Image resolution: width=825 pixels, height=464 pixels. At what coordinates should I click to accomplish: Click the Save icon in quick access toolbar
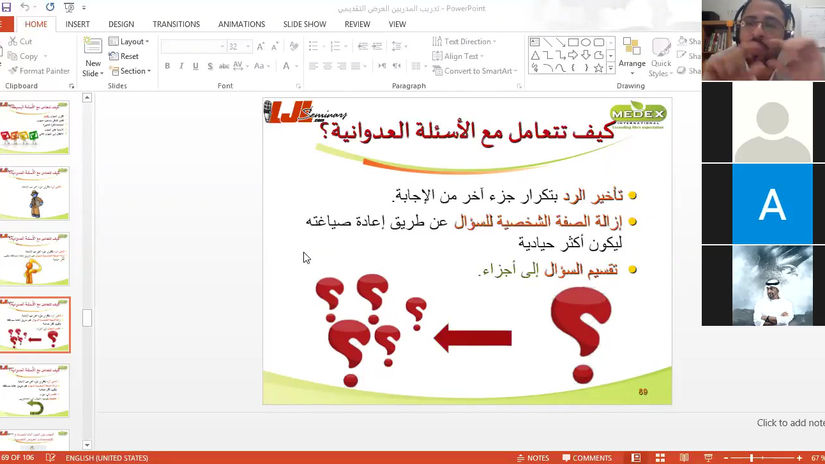click(x=6, y=7)
